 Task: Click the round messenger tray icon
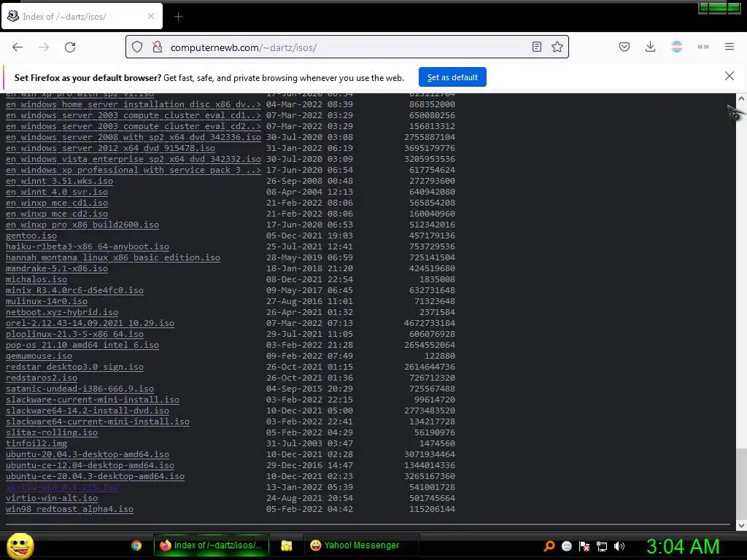566,546
